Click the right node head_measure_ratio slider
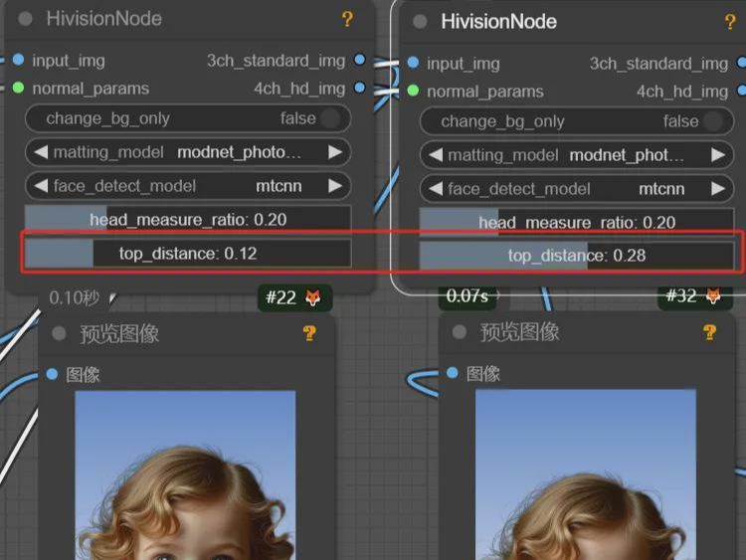The image size is (746, 560). [576, 223]
